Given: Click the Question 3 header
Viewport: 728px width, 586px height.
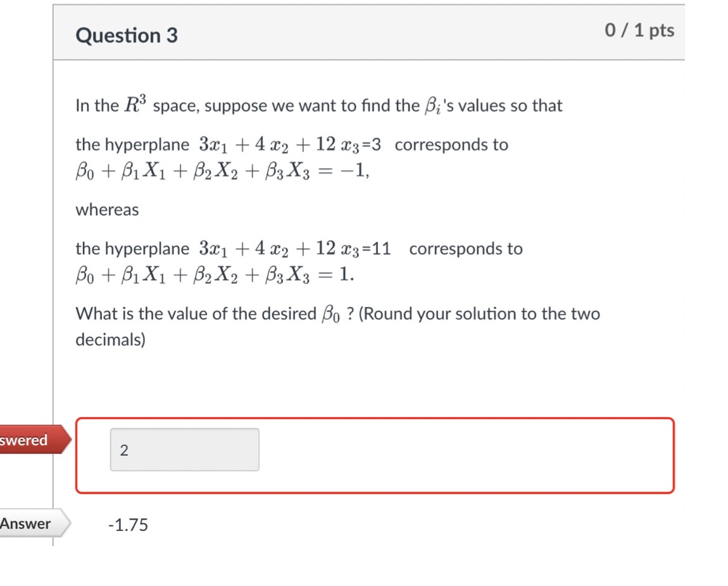Looking at the screenshot, I should pos(125,35).
